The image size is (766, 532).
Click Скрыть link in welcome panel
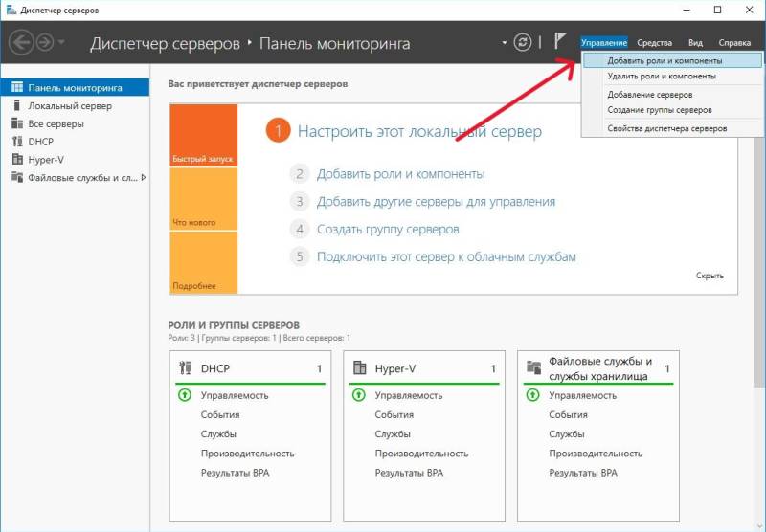pyautogui.click(x=710, y=276)
